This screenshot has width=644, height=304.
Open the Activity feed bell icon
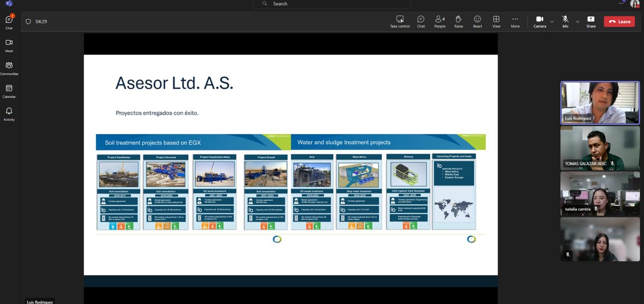(9, 114)
